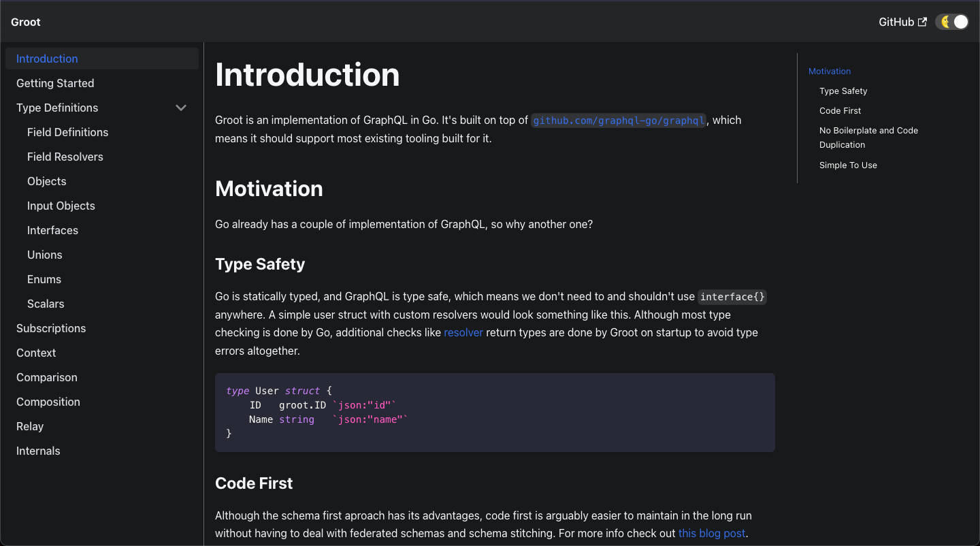Collapse the Type Definitions chevron

click(x=181, y=108)
